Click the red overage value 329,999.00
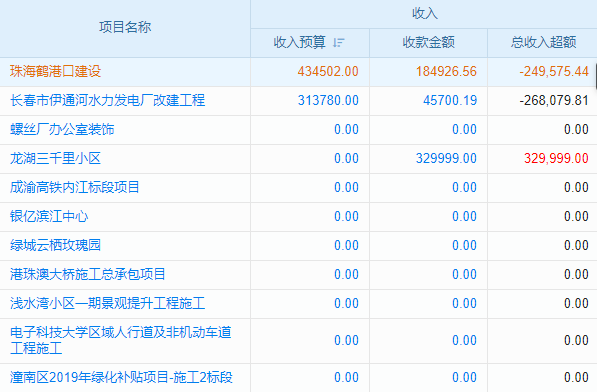The image size is (597, 392). point(556,158)
